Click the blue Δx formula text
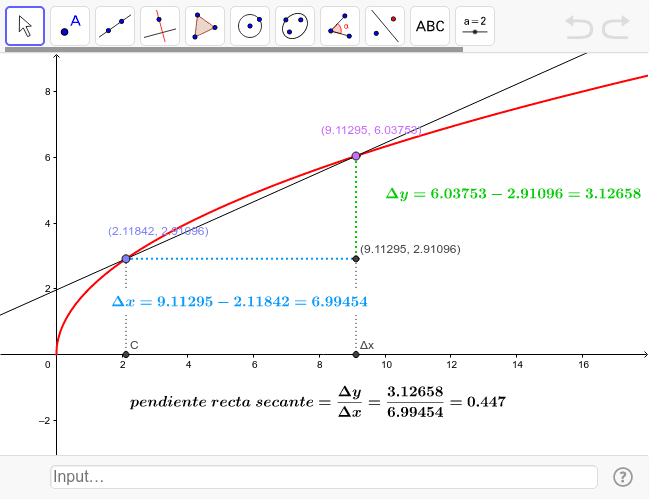This screenshot has height=500, width=650. pos(240,301)
